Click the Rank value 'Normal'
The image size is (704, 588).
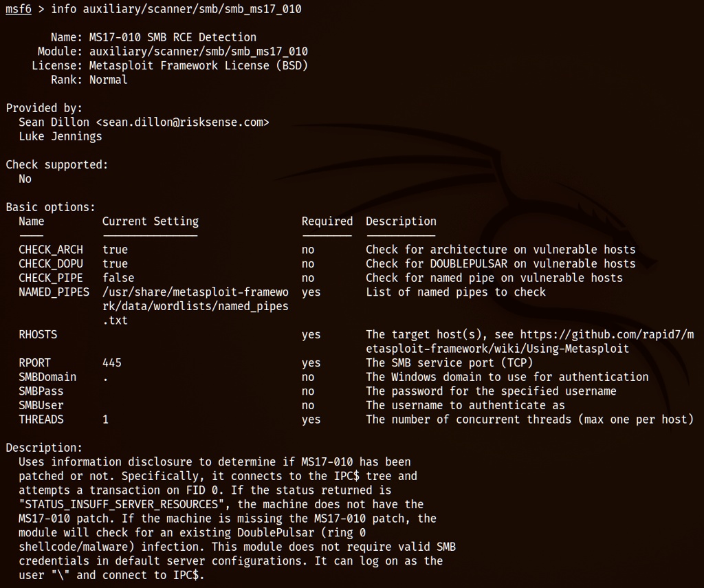pyautogui.click(x=108, y=80)
